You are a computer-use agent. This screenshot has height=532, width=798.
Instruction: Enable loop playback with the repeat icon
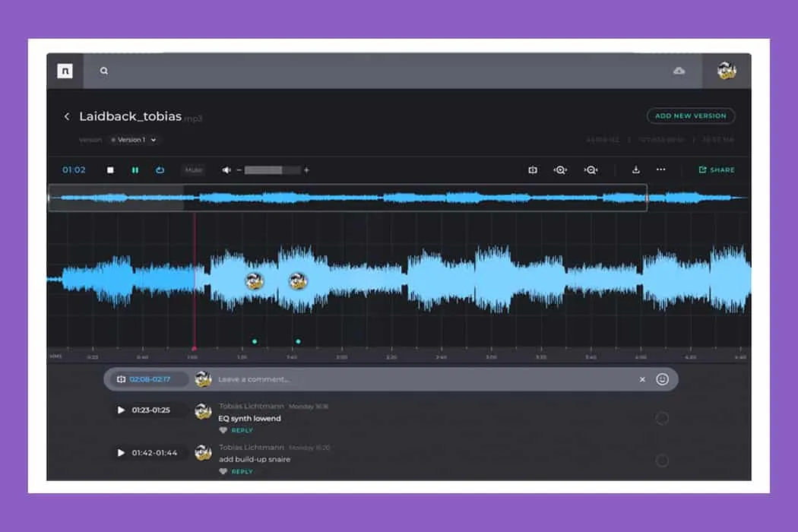[160, 169]
